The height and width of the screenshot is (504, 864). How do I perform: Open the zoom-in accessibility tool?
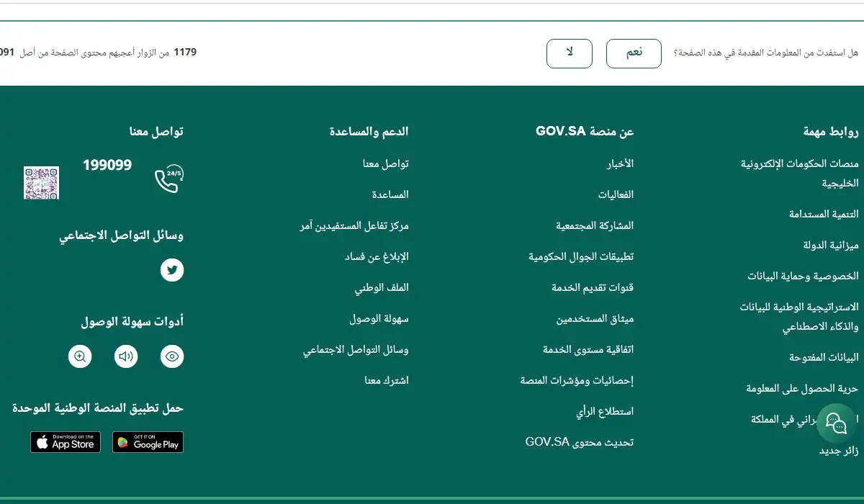pyautogui.click(x=80, y=356)
